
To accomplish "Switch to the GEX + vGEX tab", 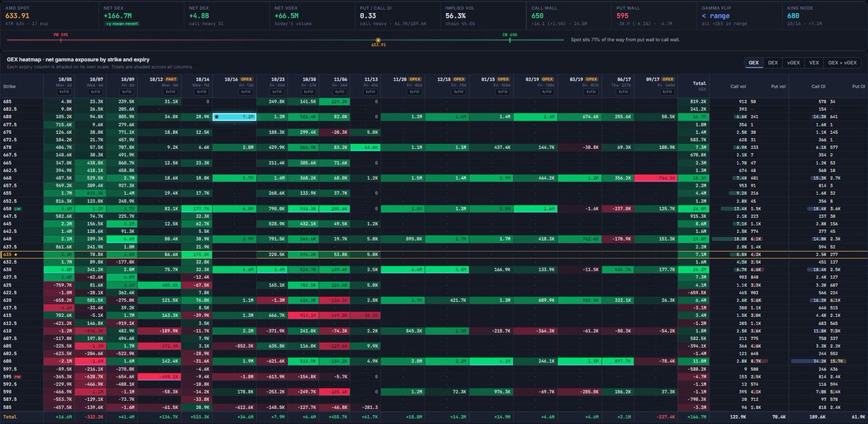I will 842,63.
